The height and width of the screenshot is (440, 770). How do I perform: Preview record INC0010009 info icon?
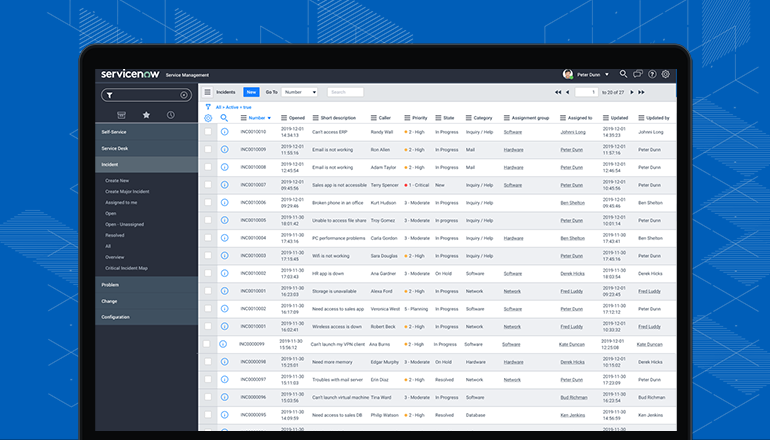pos(224,149)
